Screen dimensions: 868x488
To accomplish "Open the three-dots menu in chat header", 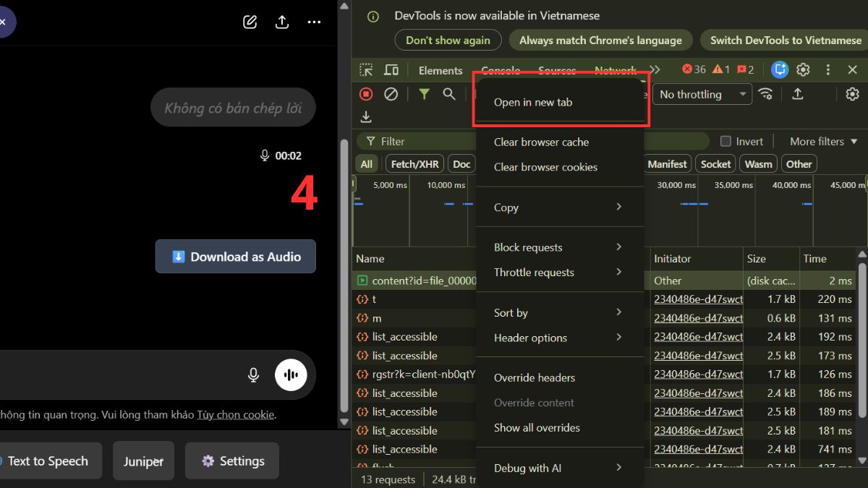I will coord(314,22).
